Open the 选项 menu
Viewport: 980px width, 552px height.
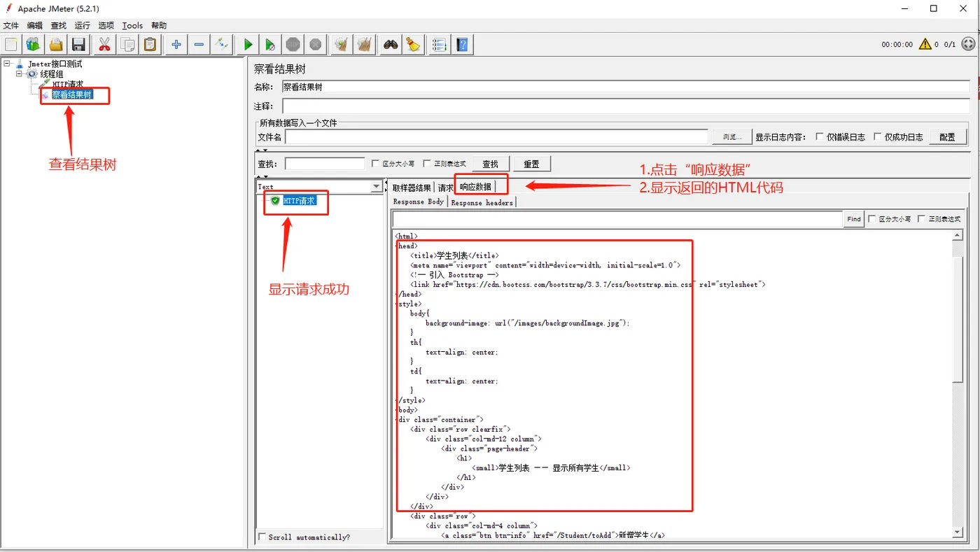[106, 25]
